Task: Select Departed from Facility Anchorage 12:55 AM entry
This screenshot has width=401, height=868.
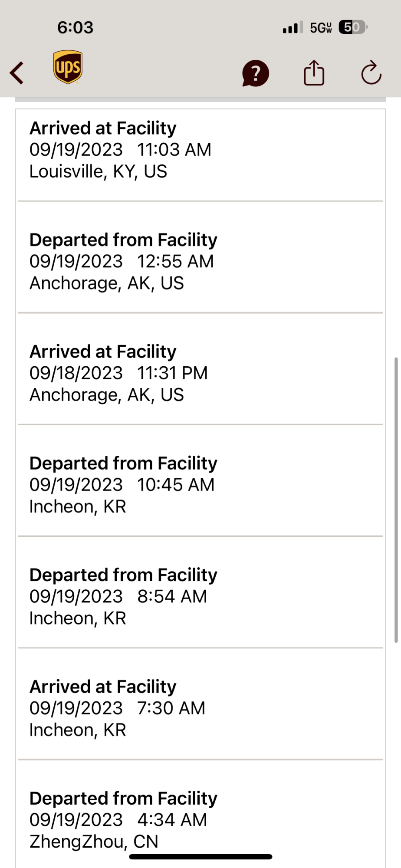Action: coord(200,261)
